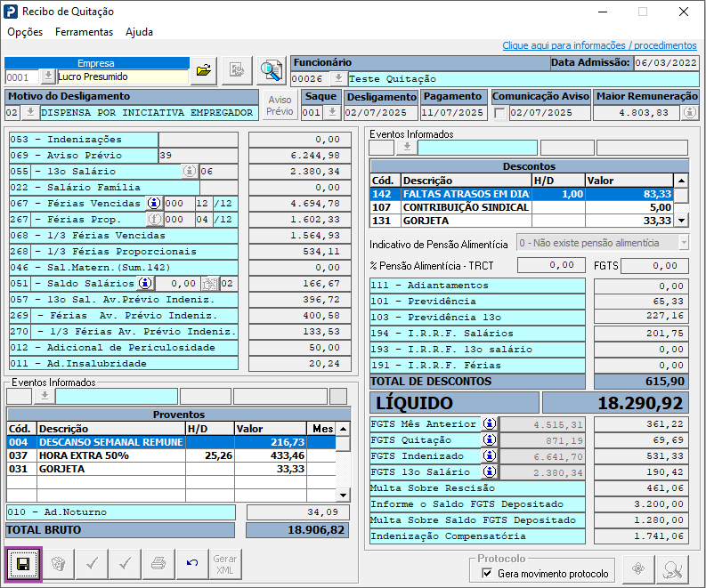The height and width of the screenshot is (588, 706).
Task: Expand the Motivo do Desligamento code dropdown
Action: pos(30,112)
